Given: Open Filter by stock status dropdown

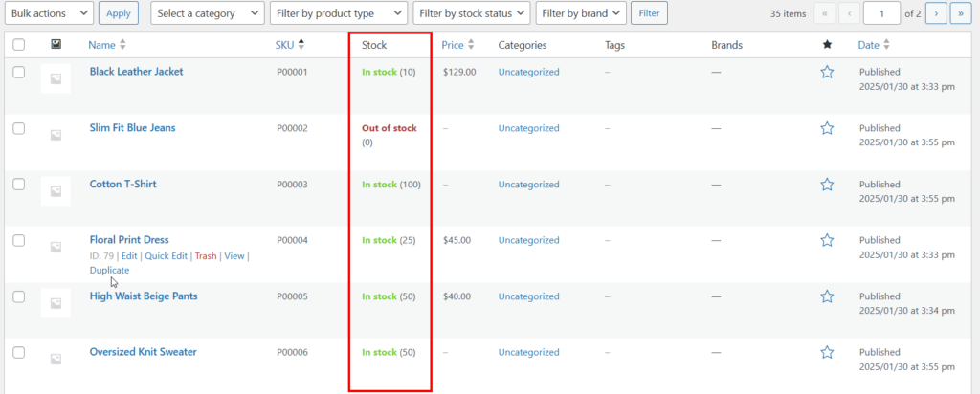Looking at the screenshot, I should click(x=472, y=13).
